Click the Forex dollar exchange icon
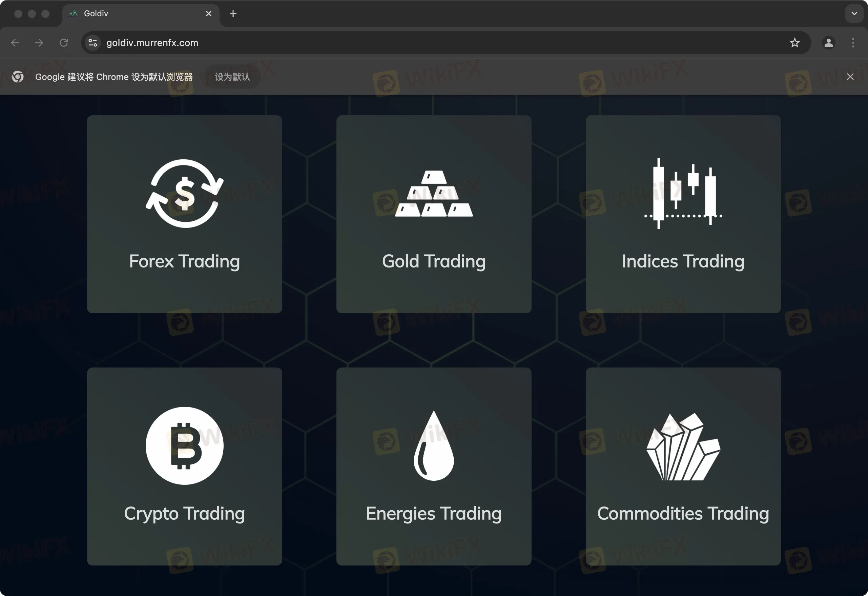Screen dimensions: 868x596 click(x=185, y=194)
